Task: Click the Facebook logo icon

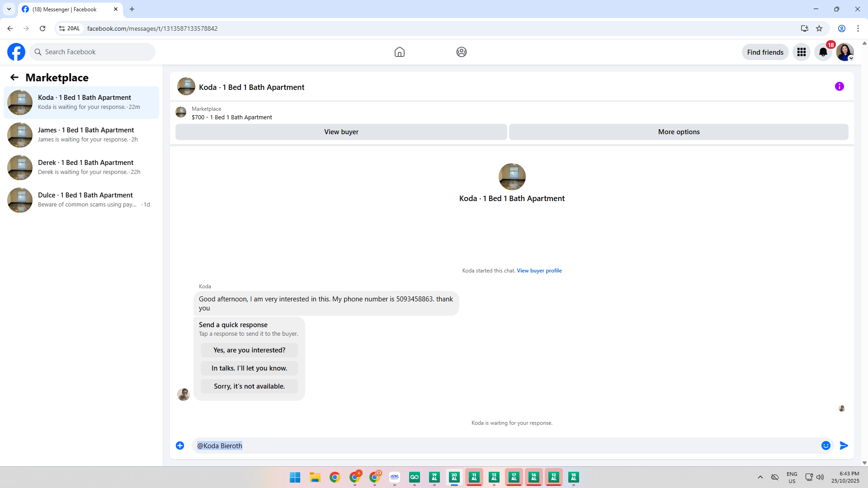Action: 16,52
